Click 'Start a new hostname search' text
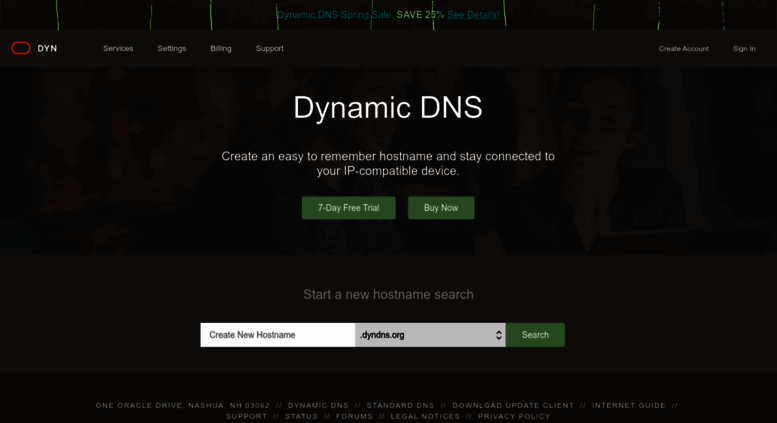The height and width of the screenshot is (423, 777). click(388, 295)
